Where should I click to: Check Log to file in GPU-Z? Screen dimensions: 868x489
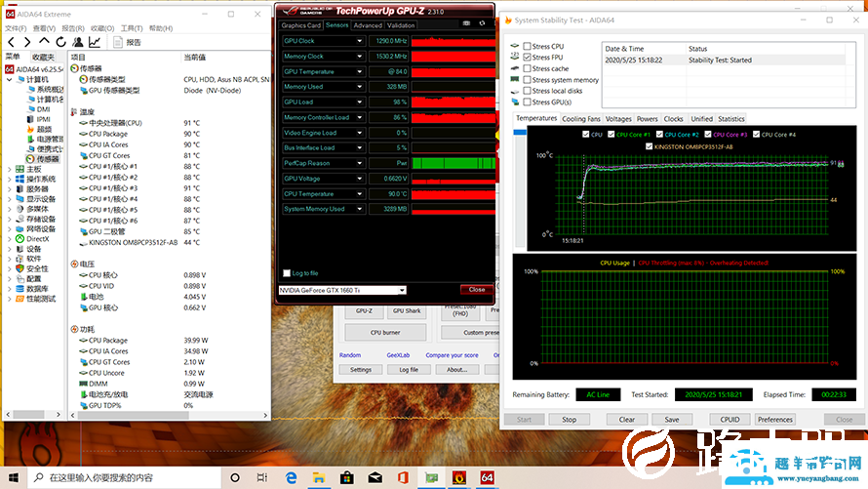[x=287, y=273]
